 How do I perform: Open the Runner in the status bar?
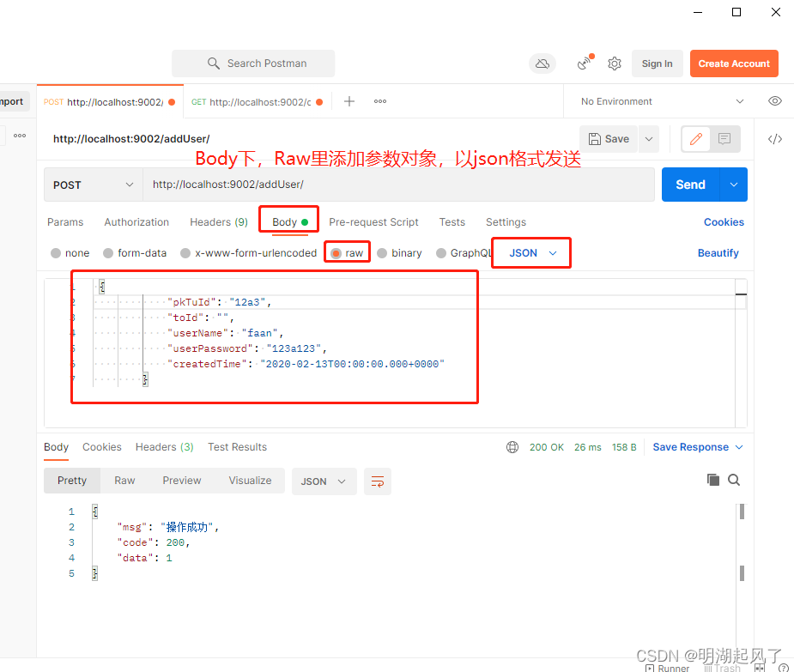(x=668, y=668)
